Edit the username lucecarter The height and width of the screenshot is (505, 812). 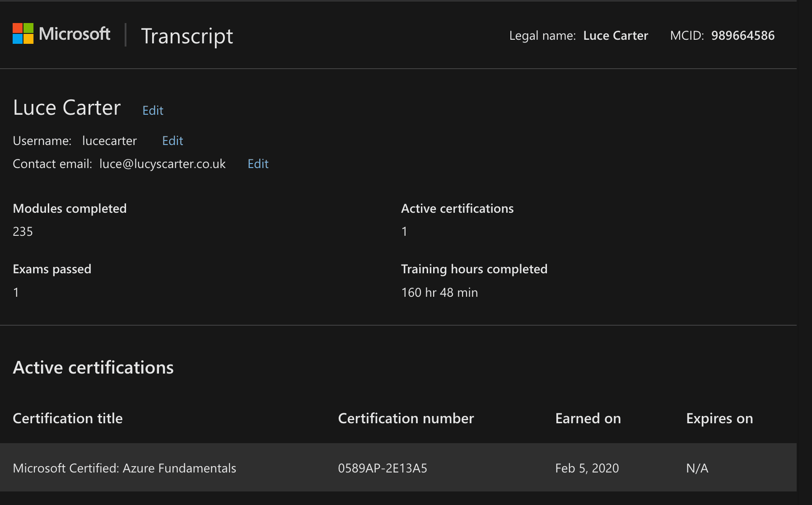click(x=173, y=140)
